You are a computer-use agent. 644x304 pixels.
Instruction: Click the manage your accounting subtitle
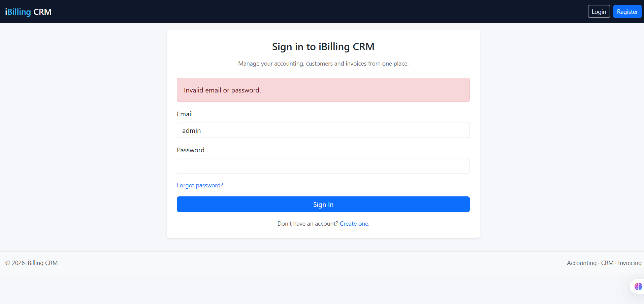coord(323,63)
